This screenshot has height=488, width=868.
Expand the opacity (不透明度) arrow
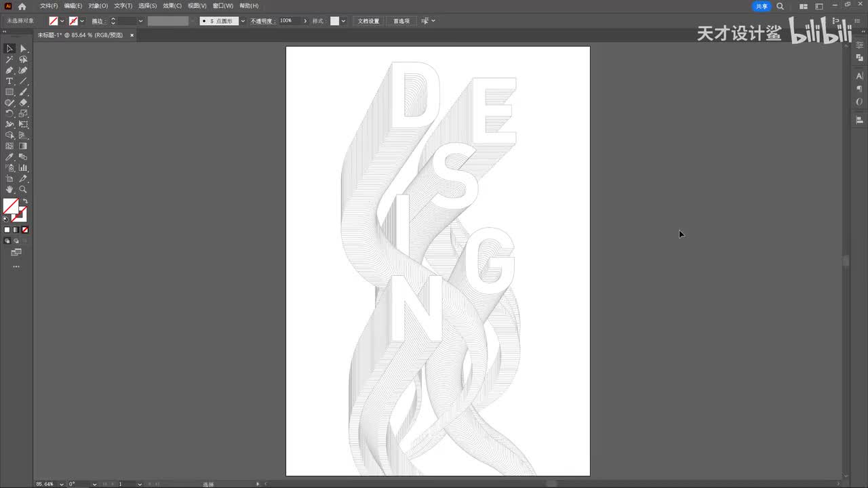tap(305, 21)
